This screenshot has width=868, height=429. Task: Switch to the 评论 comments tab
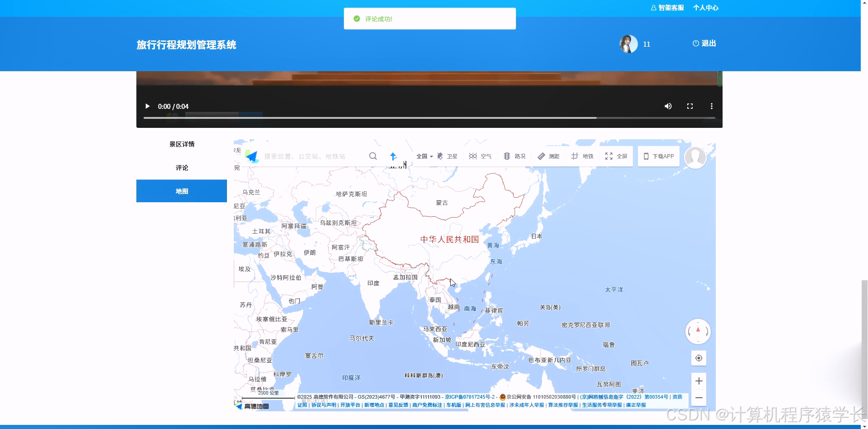(181, 167)
